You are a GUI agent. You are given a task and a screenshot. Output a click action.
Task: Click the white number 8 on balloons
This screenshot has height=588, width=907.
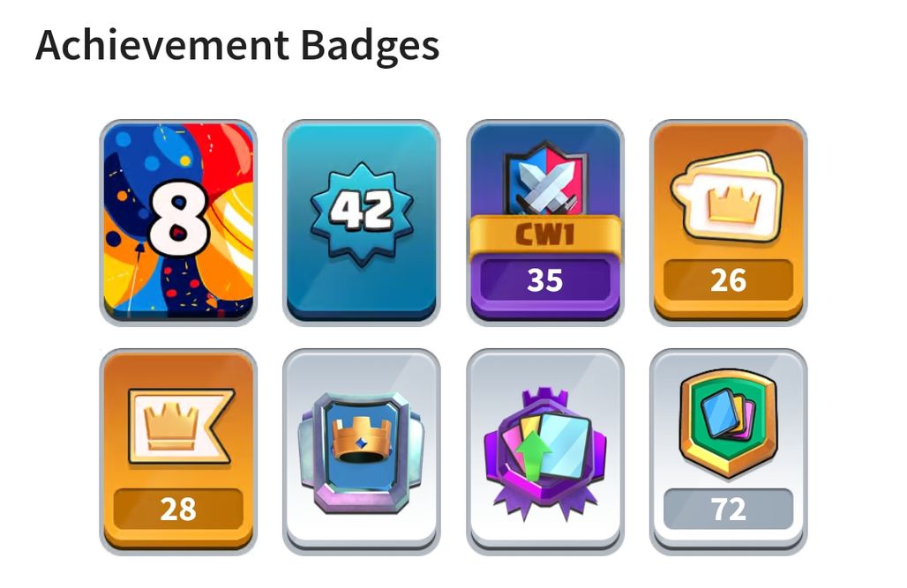178,218
